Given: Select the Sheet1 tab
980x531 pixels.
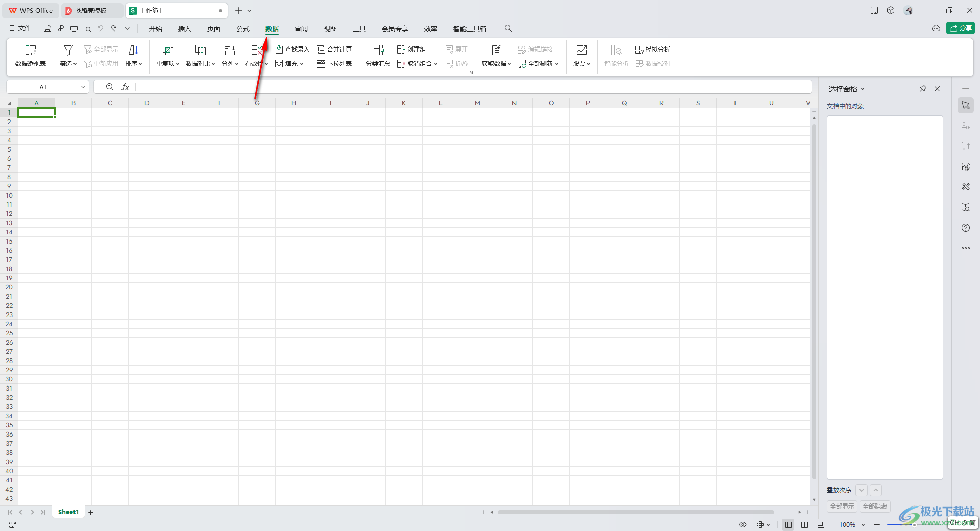Looking at the screenshot, I should pos(68,512).
